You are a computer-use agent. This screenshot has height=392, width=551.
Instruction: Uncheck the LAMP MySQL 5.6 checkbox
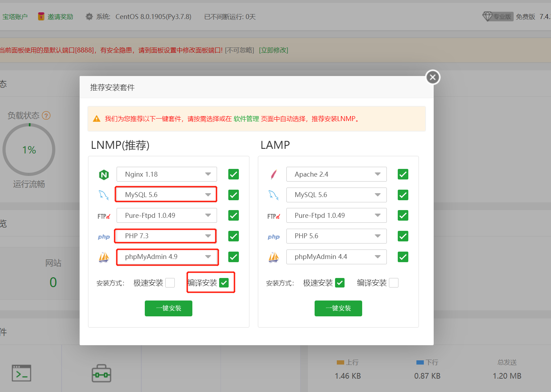point(403,195)
